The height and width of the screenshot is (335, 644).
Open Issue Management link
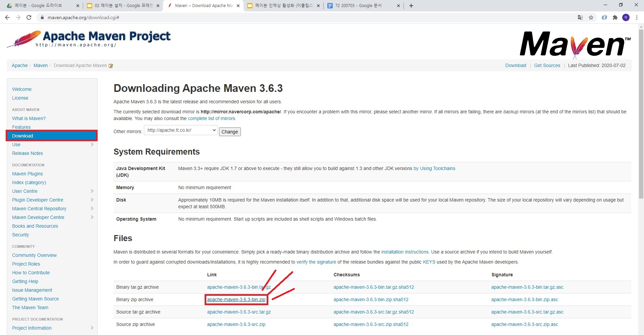coord(32,290)
